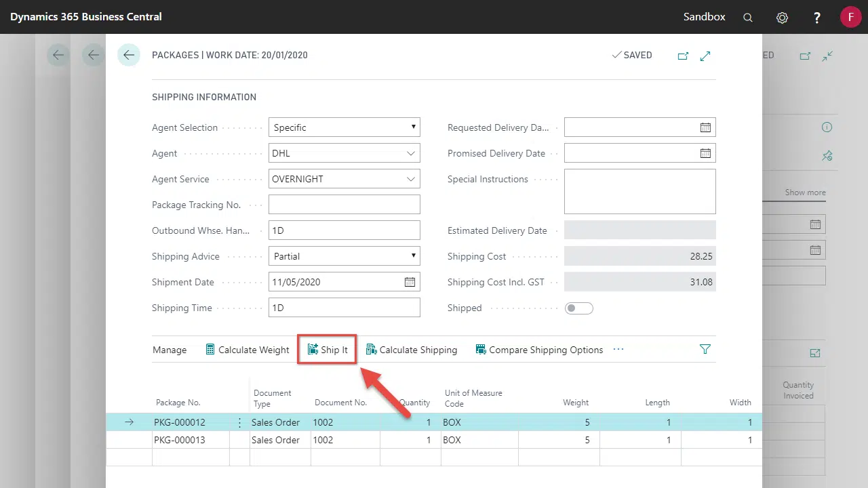Open the Manage menu
This screenshot has width=868, height=488.
(x=170, y=350)
